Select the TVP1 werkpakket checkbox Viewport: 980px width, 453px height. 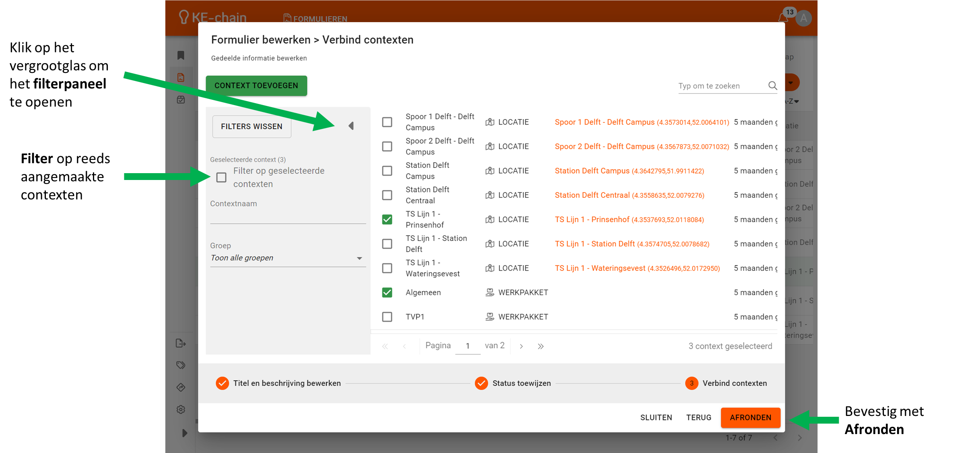[x=387, y=317]
